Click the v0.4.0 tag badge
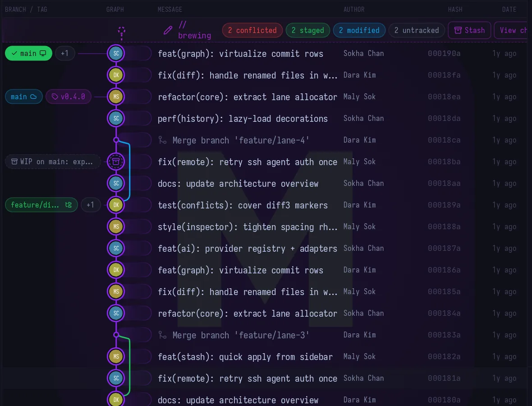This screenshot has height=406, width=532. (68, 97)
